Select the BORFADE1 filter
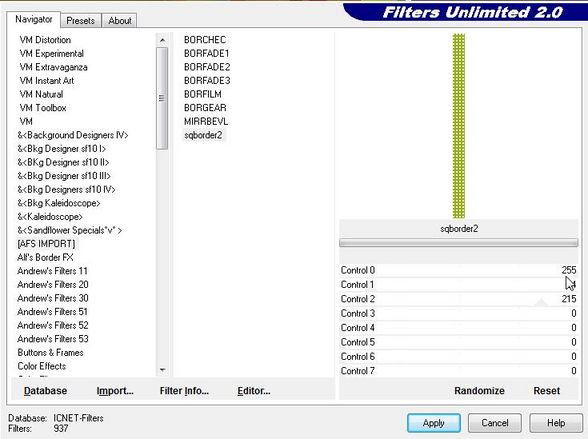Viewport: 588px width, 439px height. coord(206,54)
